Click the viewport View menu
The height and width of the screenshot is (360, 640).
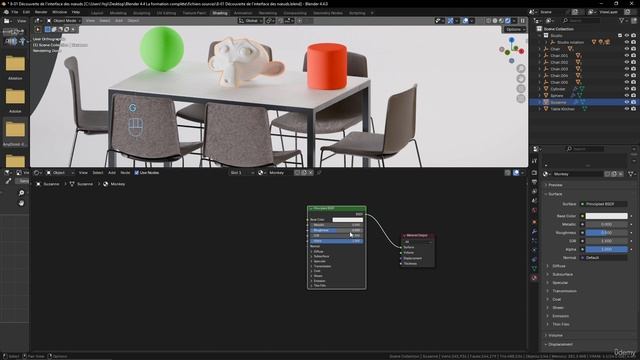click(x=90, y=20)
